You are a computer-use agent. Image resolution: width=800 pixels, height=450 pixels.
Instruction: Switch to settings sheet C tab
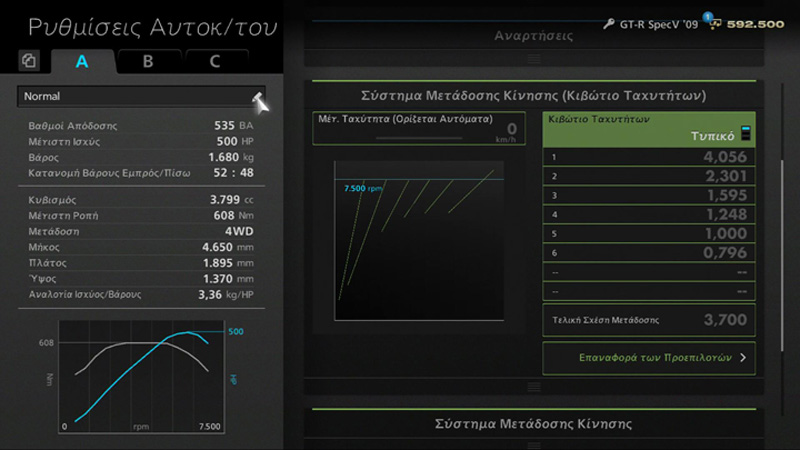[x=215, y=61]
